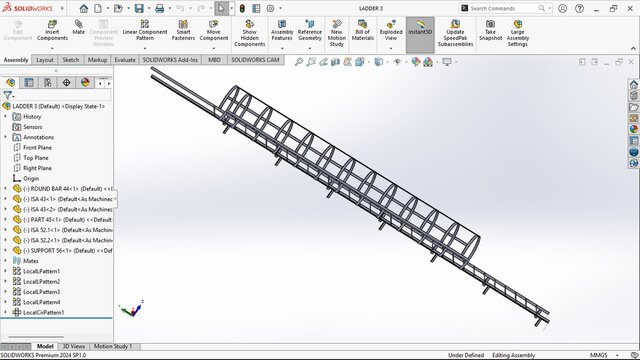The image size is (640, 360).
Task: Switch to the 3D Views tab
Action: point(73,347)
